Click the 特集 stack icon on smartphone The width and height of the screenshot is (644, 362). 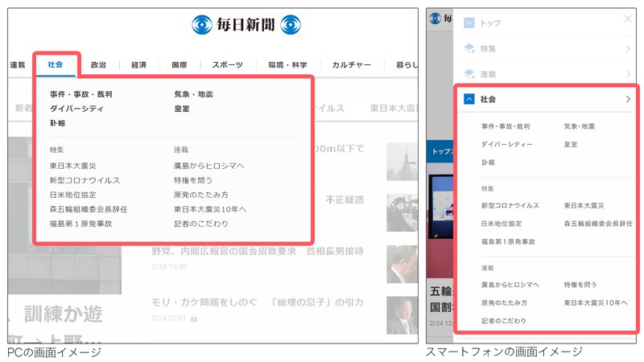[469, 48]
